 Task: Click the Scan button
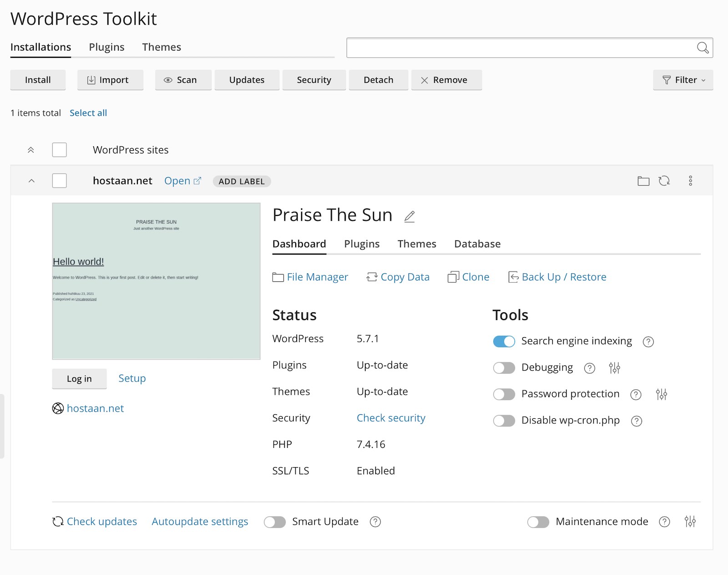(x=183, y=80)
